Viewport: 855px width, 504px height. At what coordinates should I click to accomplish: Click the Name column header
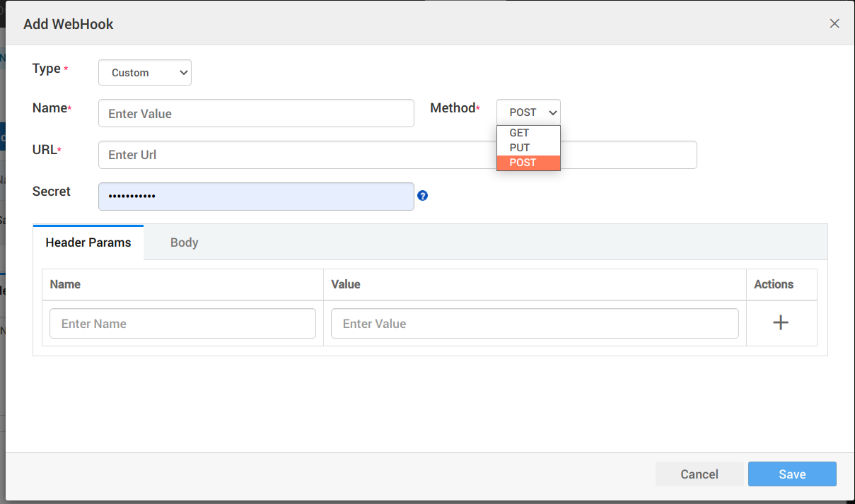tap(65, 284)
